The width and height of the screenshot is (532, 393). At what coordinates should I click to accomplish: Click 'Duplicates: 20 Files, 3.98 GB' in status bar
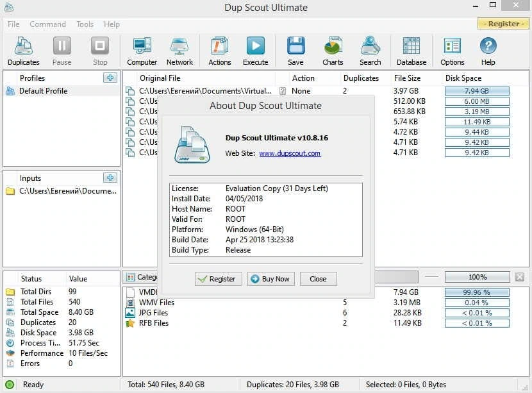pos(293,385)
